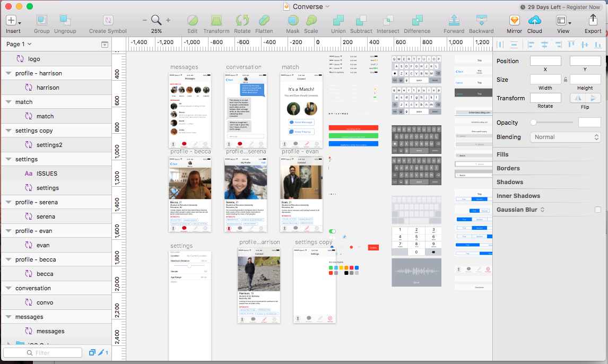The height and width of the screenshot is (364, 608).
Task: Toggle the green iOS switch on canvas
Action: (332, 231)
